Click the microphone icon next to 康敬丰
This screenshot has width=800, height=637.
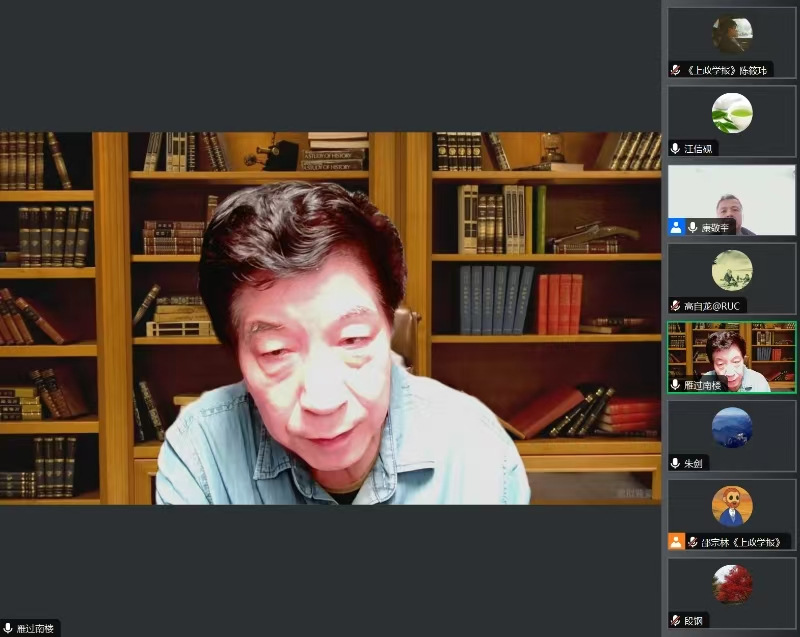[x=692, y=227]
